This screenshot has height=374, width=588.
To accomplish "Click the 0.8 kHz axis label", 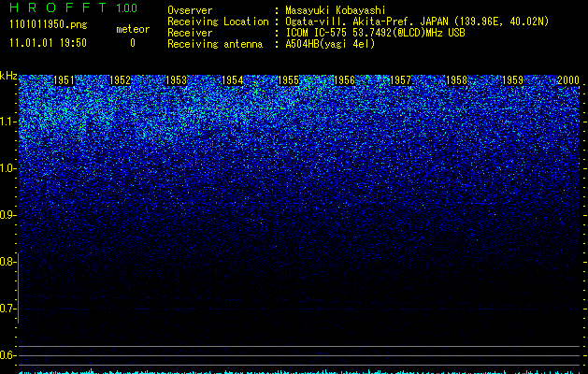I will click(7, 262).
